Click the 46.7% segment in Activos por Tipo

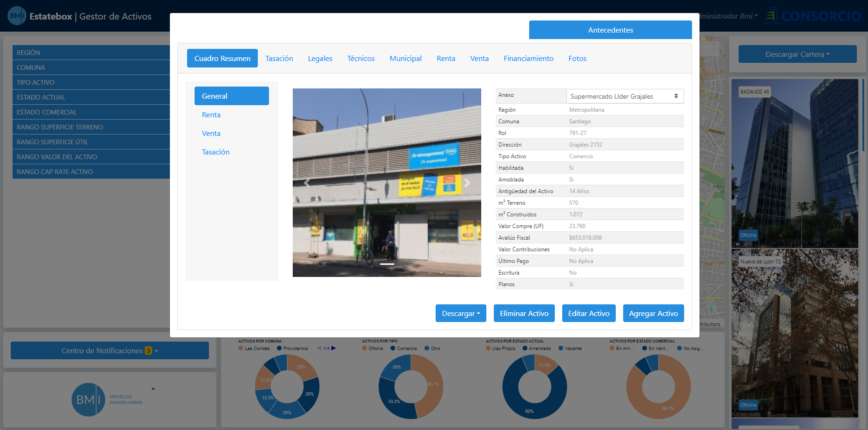433,384
